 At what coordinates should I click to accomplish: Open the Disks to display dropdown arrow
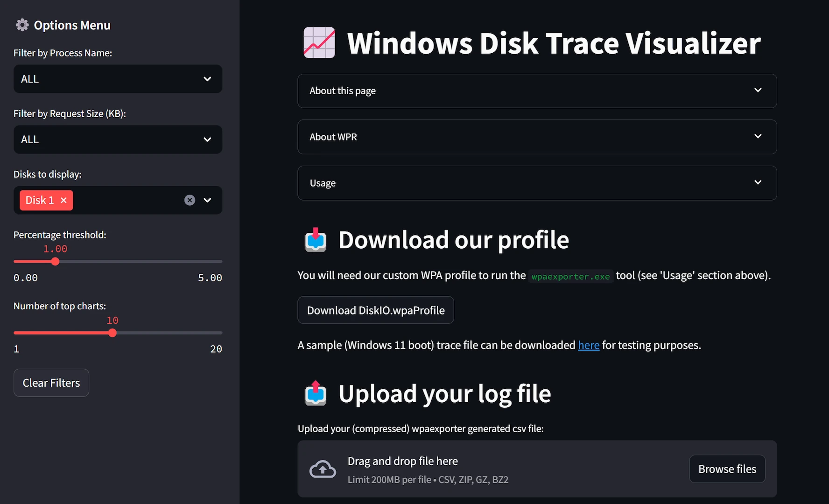pyautogui.click(x=208, y=200)
